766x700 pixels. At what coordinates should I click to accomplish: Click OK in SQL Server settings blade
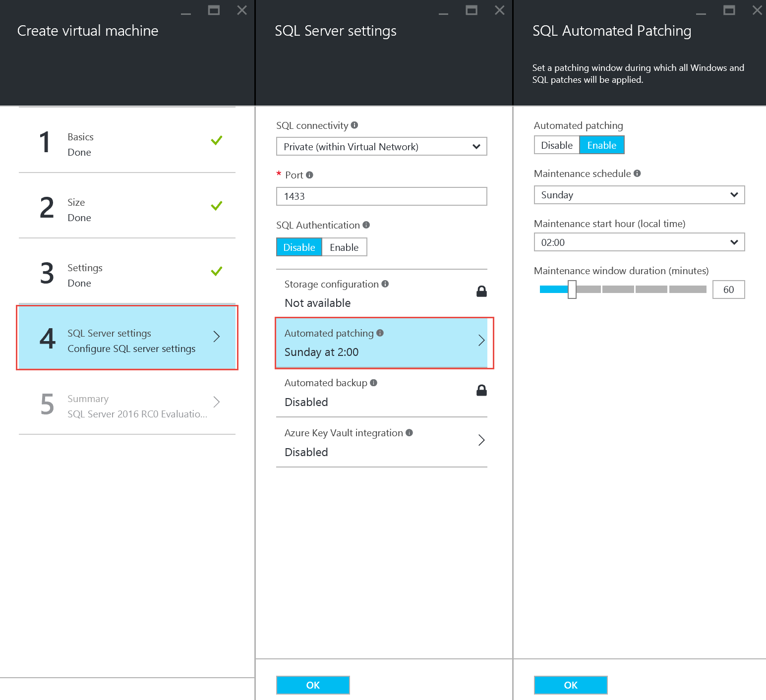click(x=313, y=685)
